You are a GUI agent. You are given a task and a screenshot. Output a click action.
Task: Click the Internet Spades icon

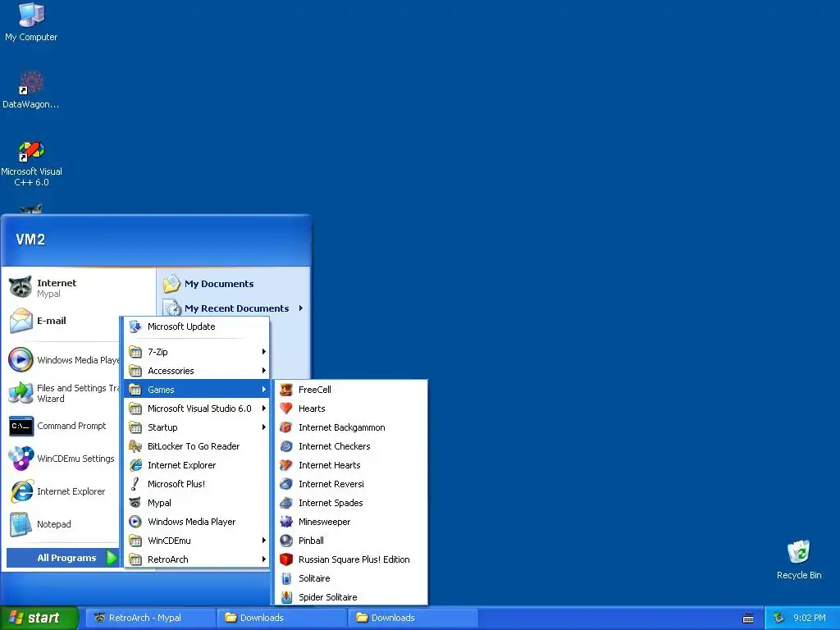click(x=286, y=503)
